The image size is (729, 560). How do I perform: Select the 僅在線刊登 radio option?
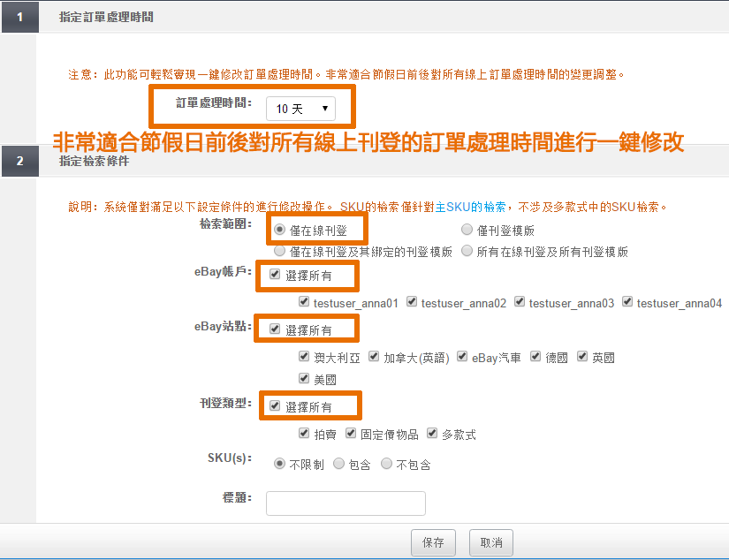coord(279,230)
